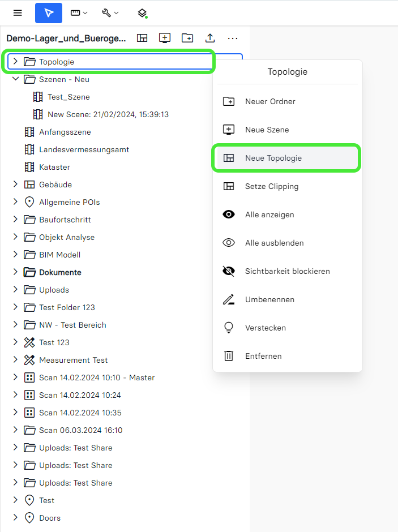Click Umbenennen to rename the folder

click(269, 299)
